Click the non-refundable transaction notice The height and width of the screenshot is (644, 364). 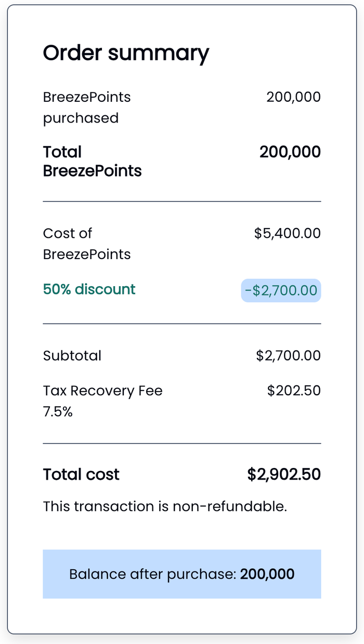[165, 506]
